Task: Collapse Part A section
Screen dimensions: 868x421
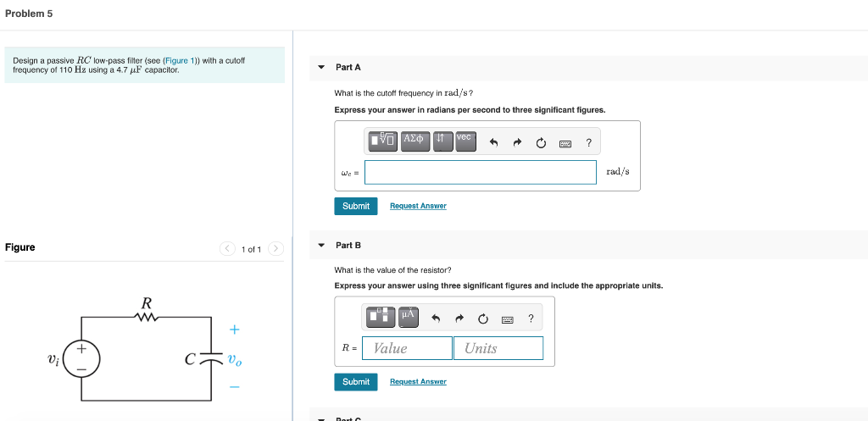Action: click(321, 68)
